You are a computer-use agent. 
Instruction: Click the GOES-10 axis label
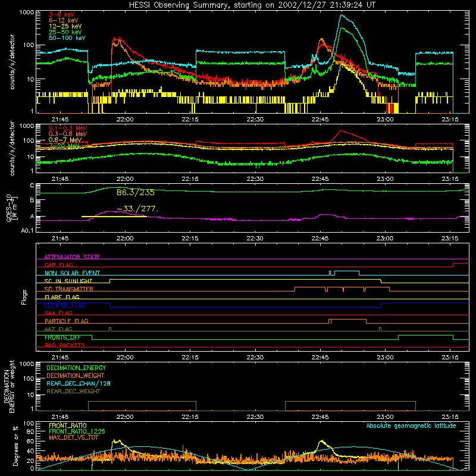12,208
